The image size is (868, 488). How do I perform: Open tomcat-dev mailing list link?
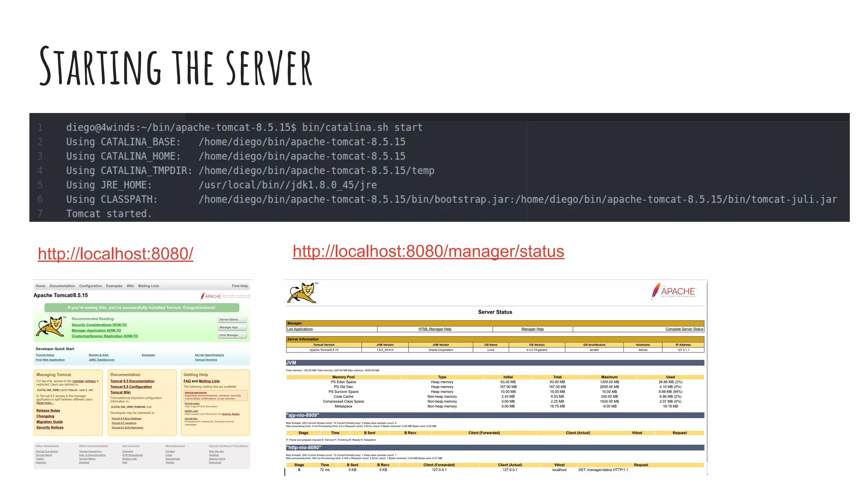tap(191, 419)
